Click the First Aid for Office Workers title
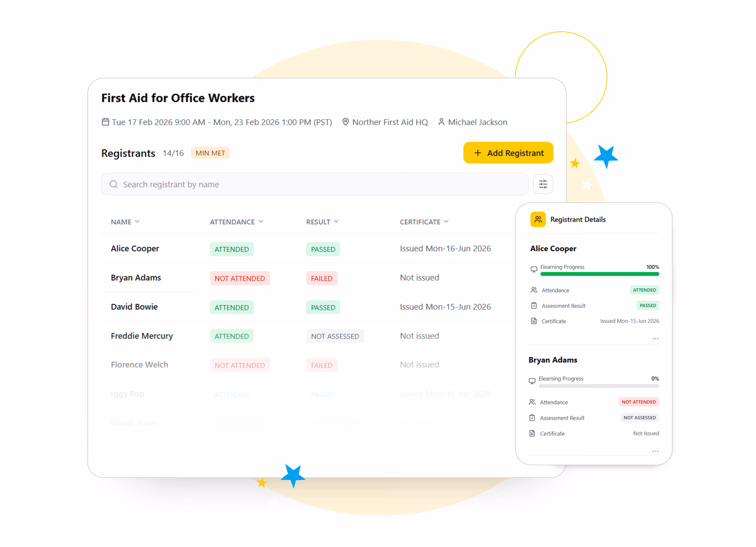756x547 pixels. pos(178,98)
